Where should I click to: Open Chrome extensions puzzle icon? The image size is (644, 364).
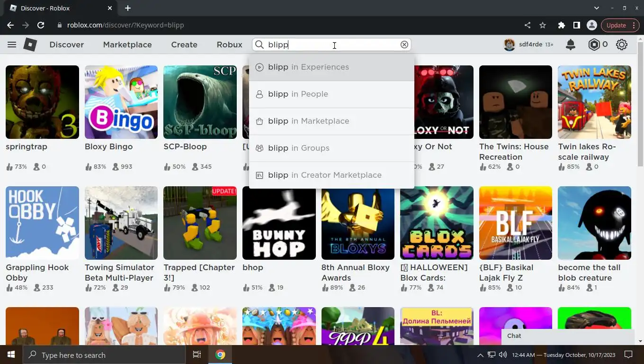click(562, 25)
